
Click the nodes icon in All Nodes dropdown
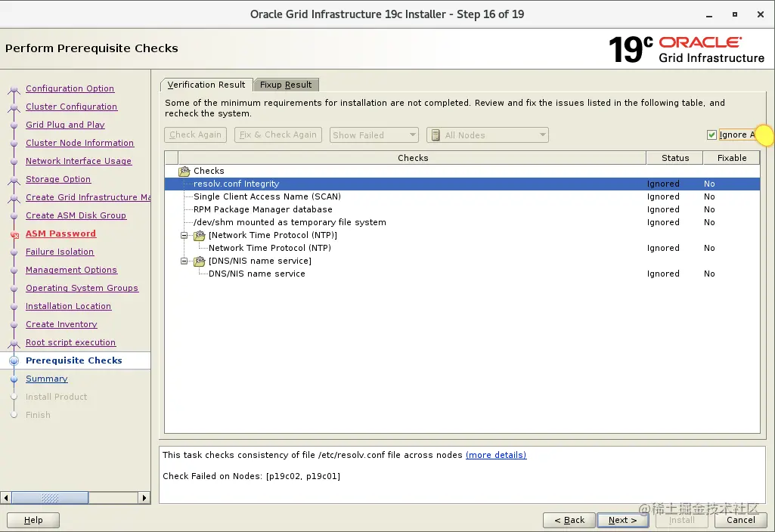[436, 135]
